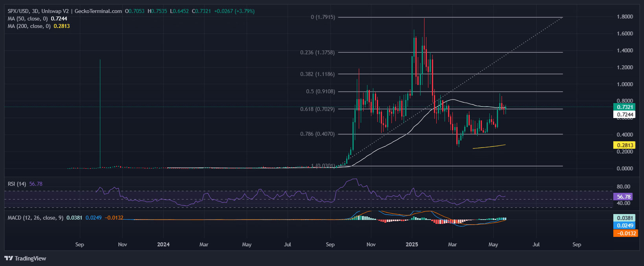Click the TradingView logo icon
This screenshot has height=266, width=644.
tap(8, 259)
